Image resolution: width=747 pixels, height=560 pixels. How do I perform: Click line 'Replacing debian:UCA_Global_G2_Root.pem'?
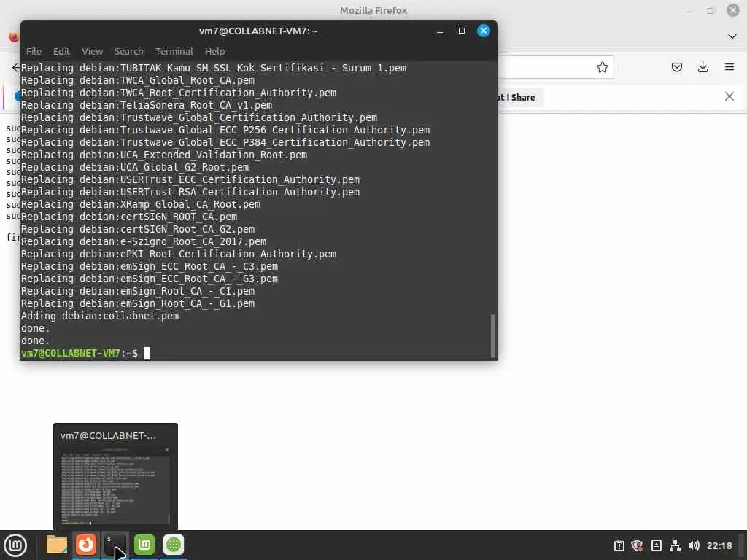pyautogui.click(x=135, y=168)
